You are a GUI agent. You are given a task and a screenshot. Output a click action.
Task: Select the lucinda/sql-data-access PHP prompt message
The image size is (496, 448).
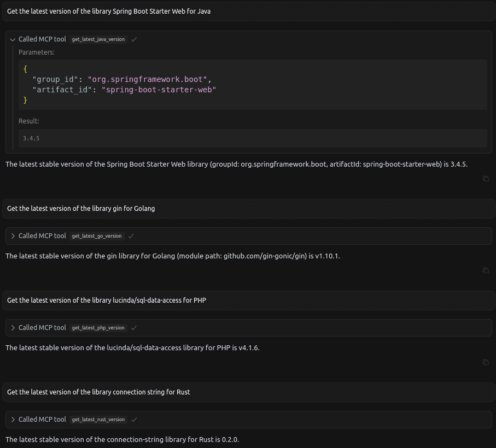coord(249,300)
